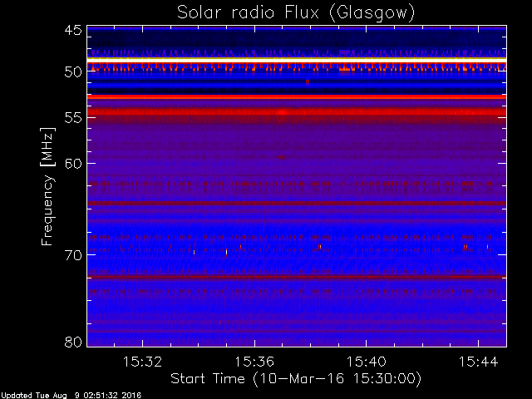Click the small red spot near 51 MHz
The height and width of the screenshot is (399, 532).
point(308,81)
